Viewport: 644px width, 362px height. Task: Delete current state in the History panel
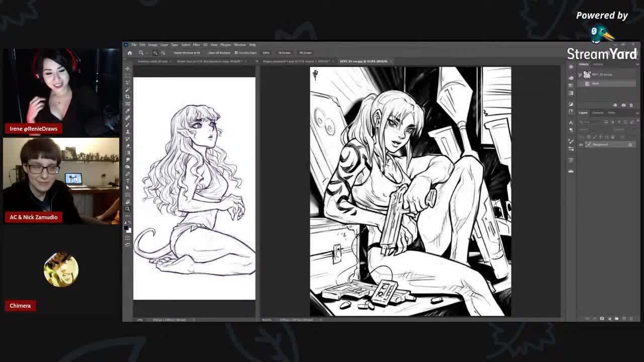tap(631, 105)
